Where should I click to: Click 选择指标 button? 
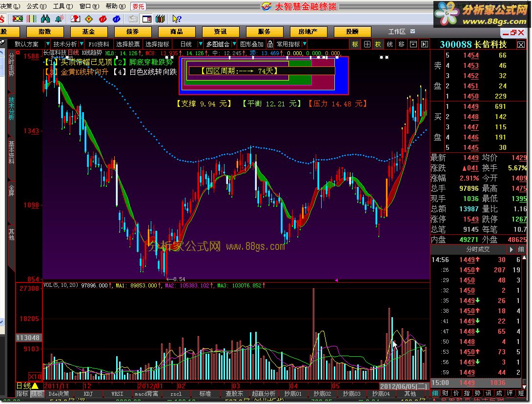point(158,44)
